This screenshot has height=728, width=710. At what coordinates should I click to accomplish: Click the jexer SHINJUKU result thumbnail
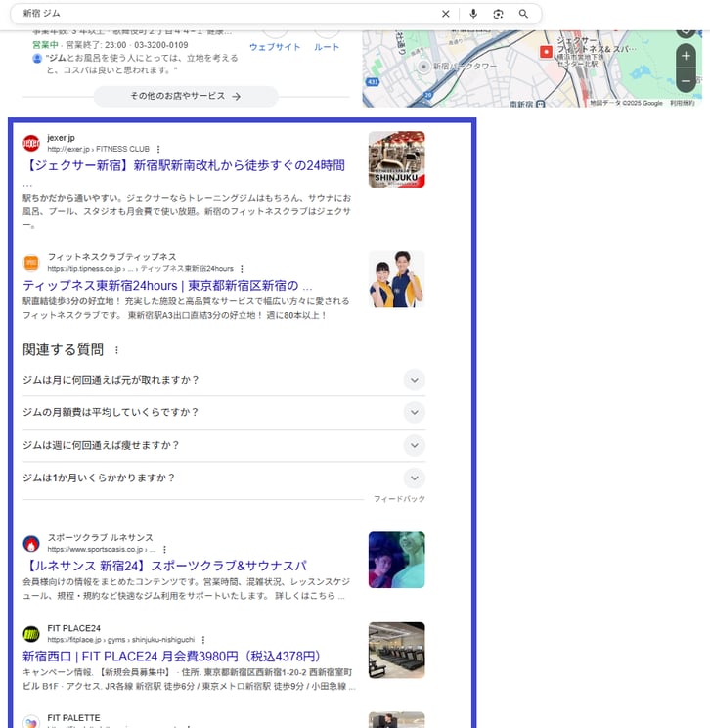pyautogui.click(x=397, y=159)
